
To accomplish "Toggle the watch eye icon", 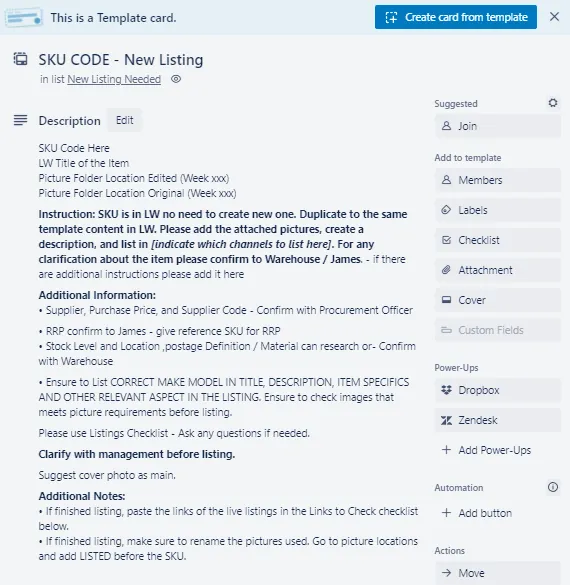I will pos(176,79).
